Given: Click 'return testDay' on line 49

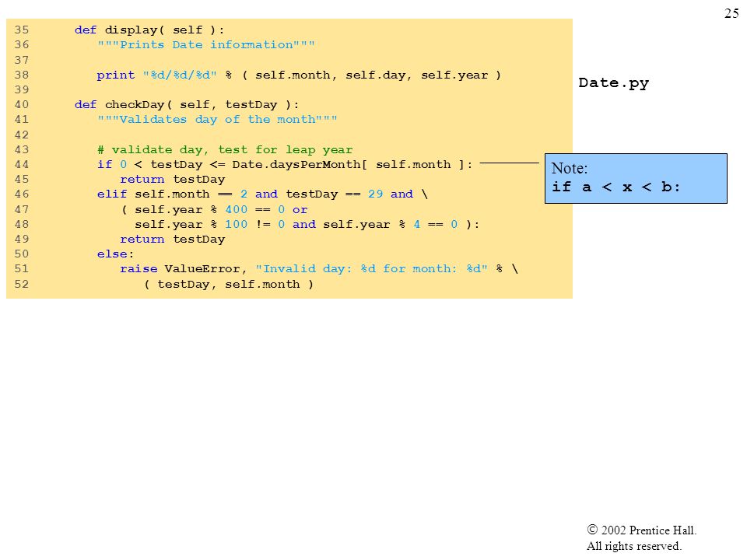Looking at the screenshot, I should (x=173, y=239).
